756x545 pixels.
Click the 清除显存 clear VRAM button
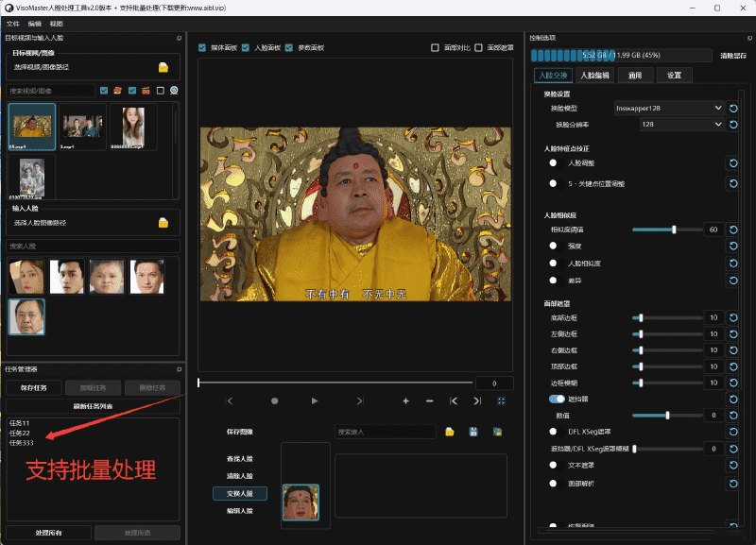(733, 56)
